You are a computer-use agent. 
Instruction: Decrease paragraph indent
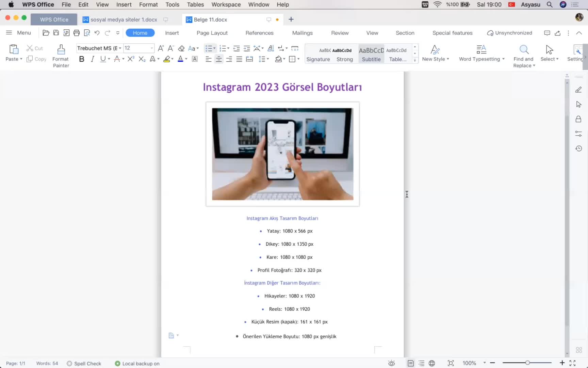236,48
